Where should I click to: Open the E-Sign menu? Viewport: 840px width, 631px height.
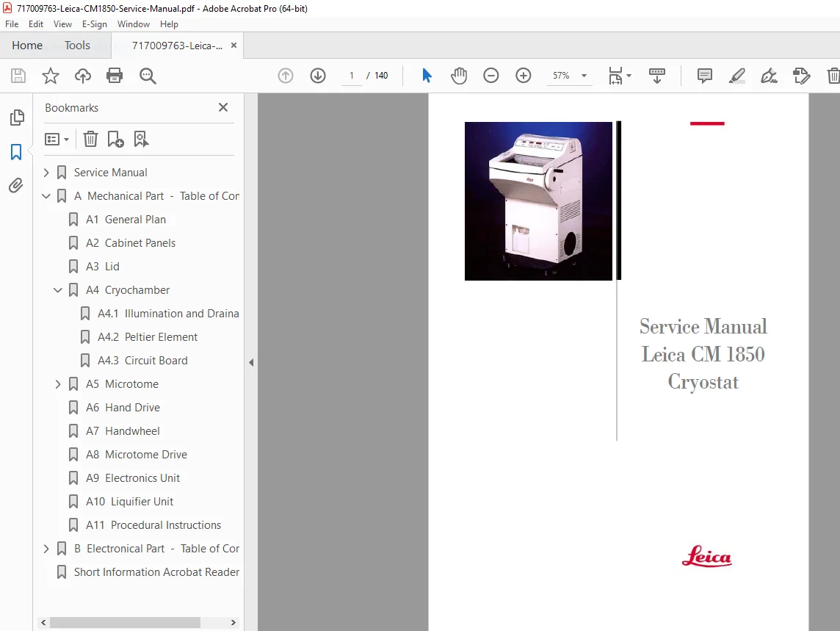coord(94,24)
